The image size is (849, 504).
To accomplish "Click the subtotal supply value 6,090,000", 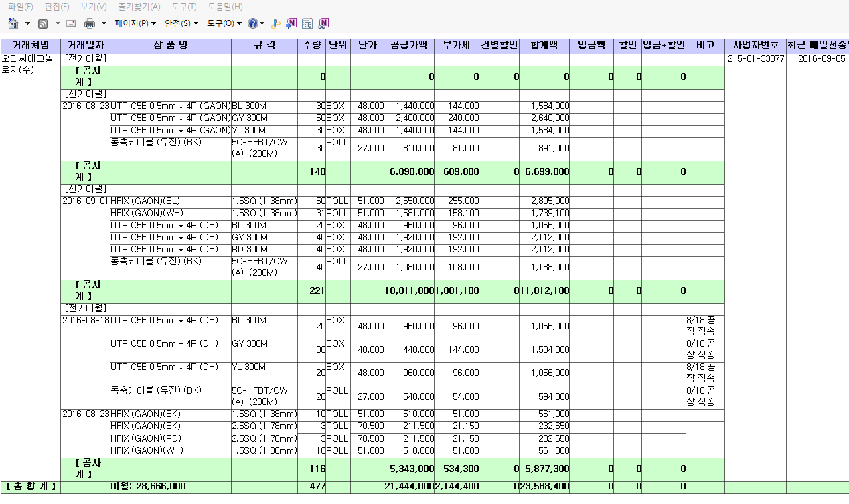I will coord(412,171).
